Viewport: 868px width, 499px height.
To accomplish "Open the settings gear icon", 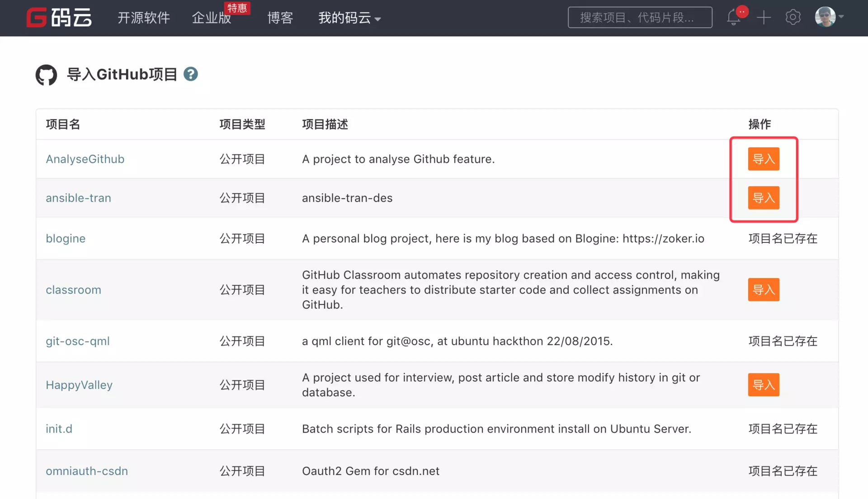I will pyautogui.click(x=793, y=18).
